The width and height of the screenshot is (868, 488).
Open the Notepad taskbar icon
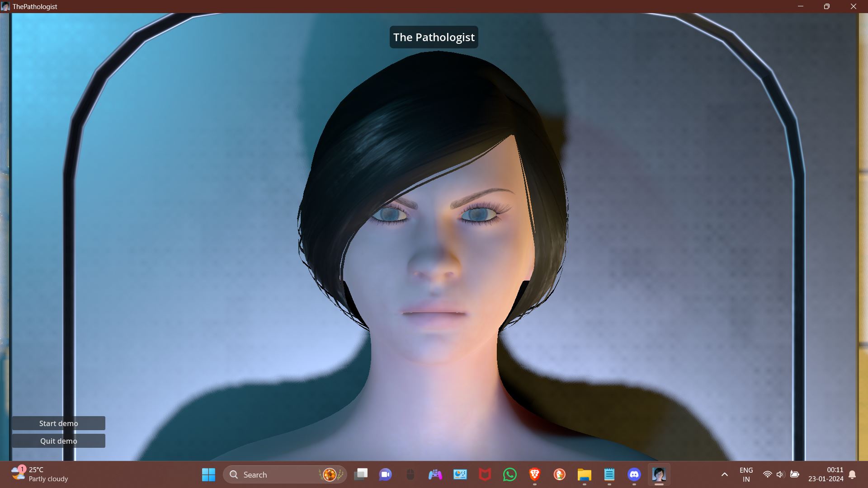609,474
